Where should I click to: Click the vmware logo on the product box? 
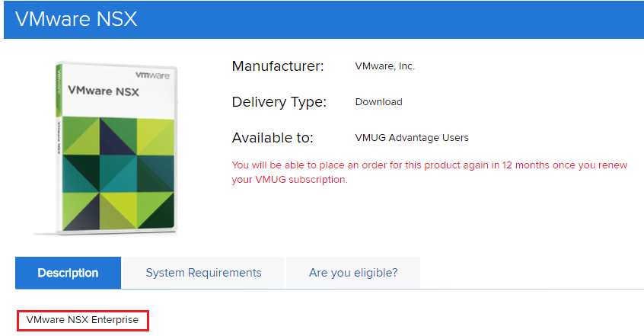click(x=151, y=75)
